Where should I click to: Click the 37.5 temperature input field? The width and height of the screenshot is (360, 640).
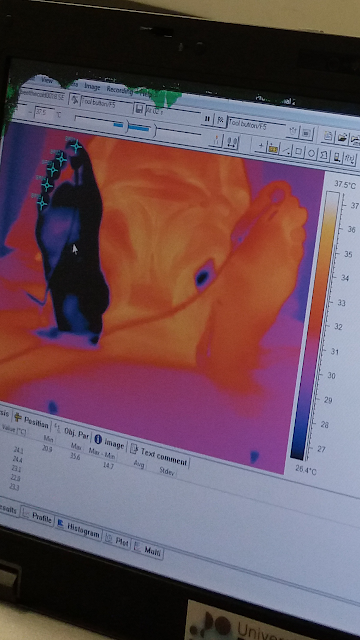point(43,113)
